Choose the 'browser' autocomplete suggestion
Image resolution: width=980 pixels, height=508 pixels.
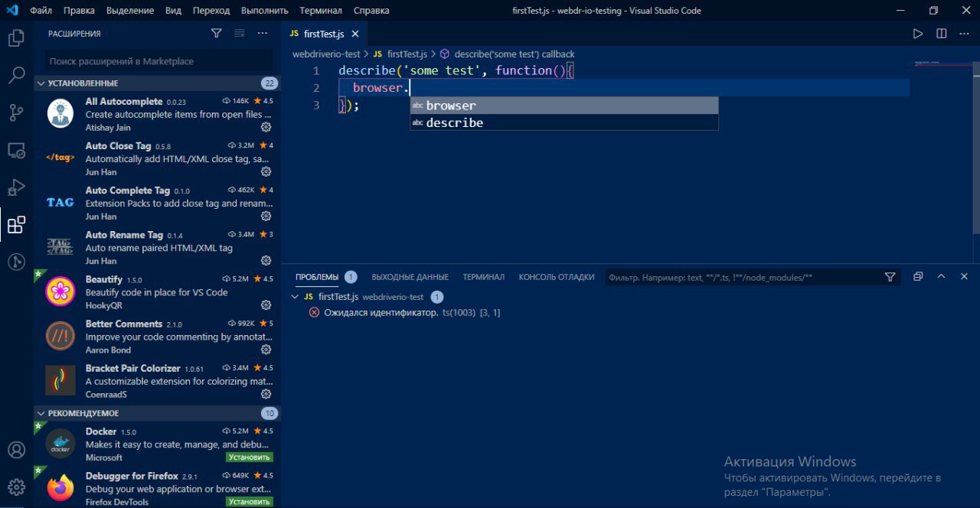point(564,106)
